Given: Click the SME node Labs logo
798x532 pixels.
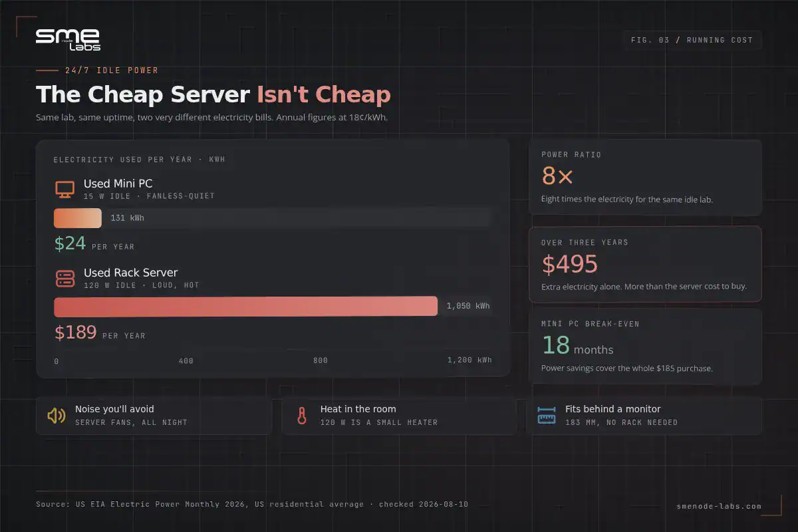Looking at the screenshot, I should [x=68, y=39].
